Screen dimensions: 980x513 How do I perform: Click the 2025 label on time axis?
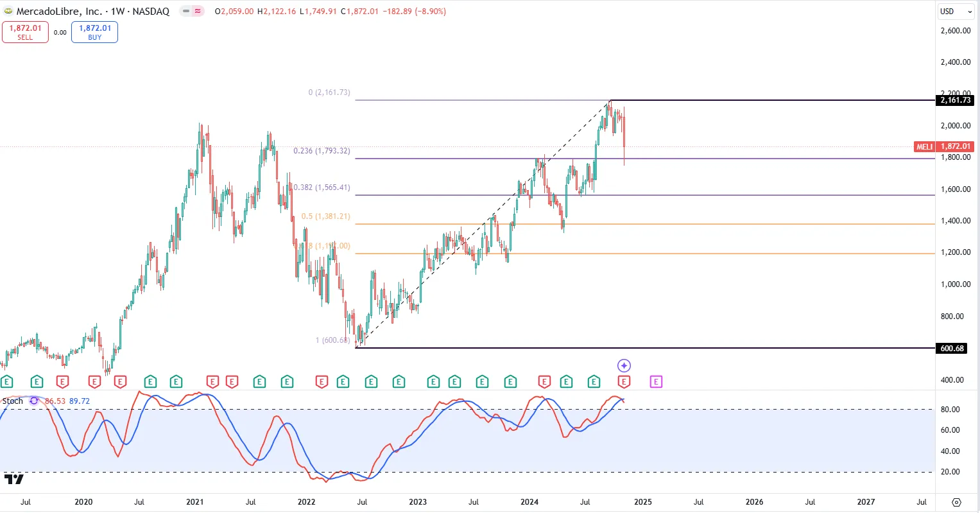(x=642, y=502)
